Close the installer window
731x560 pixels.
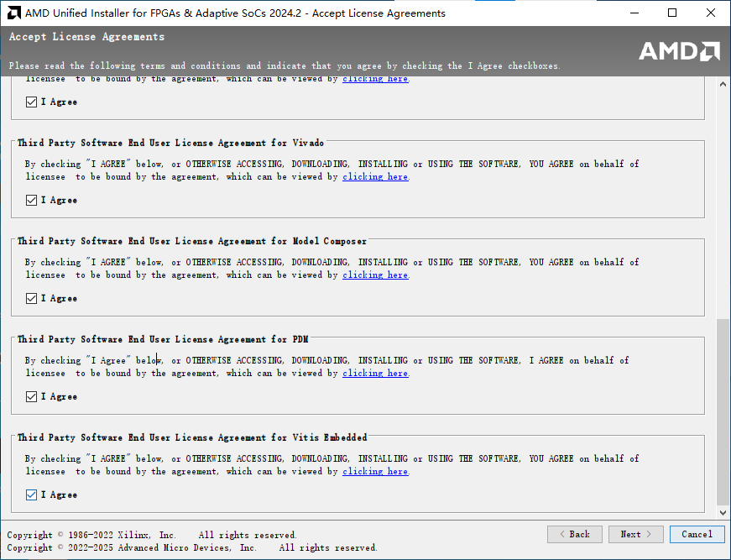click(711, 13)
